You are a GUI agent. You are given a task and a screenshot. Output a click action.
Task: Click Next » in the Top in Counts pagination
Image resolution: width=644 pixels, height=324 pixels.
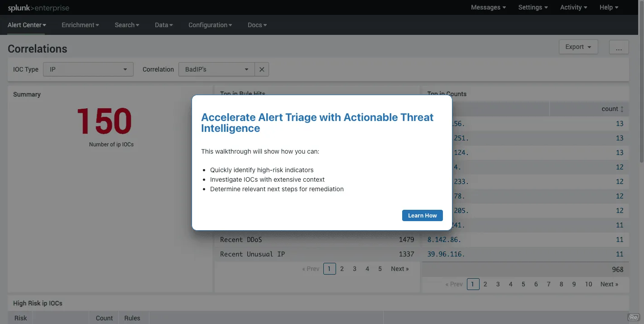tap(609, 284)
